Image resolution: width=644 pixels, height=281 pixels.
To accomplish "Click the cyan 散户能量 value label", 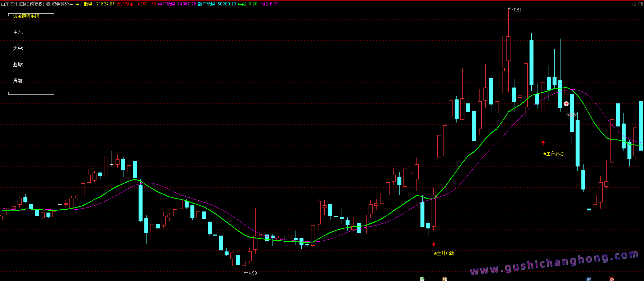I will (x=217, y=4).
